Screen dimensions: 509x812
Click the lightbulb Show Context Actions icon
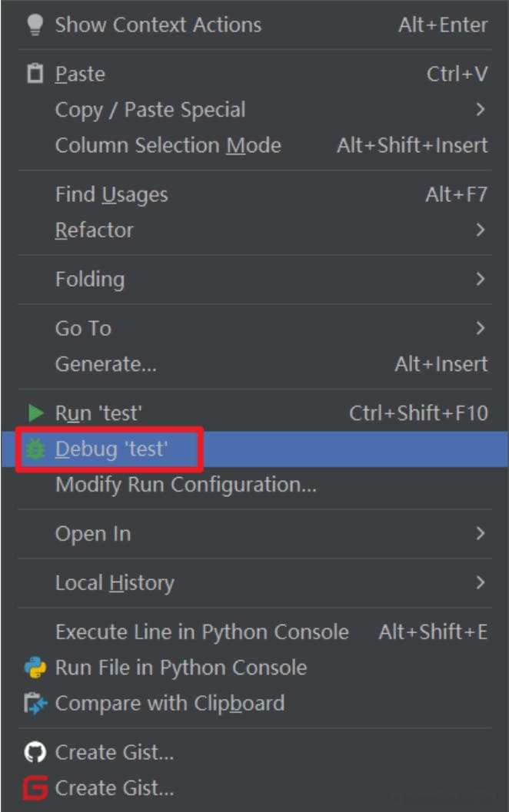[x=35, y=25]
